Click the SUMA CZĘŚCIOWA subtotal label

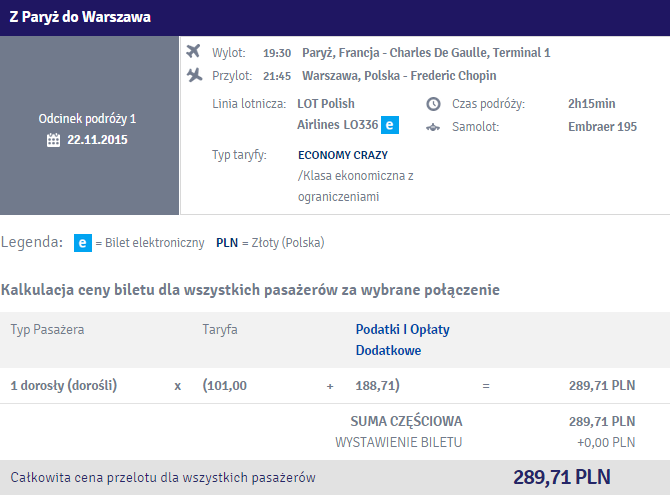[406, 421]
